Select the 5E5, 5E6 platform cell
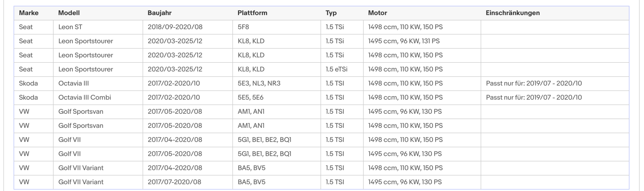 pyautogui.click(x=277, y=97)
